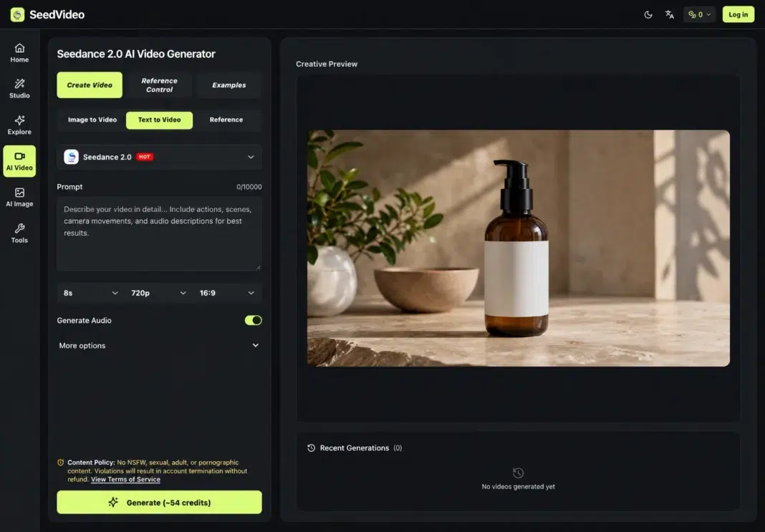Click the SeedVideo logo icon
Screen dimensions: 765x532
18,14
